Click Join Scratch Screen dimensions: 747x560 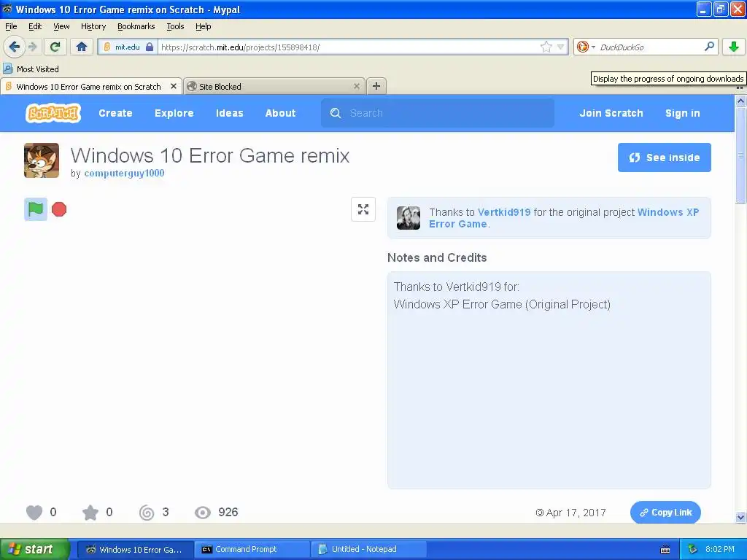point(611,113)
